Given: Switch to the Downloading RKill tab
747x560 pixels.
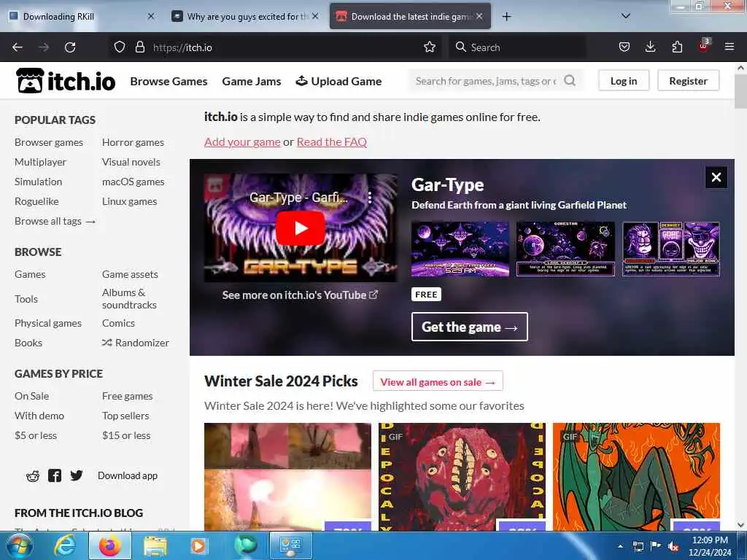Looking at the screenshot, I should coord(81,17).
